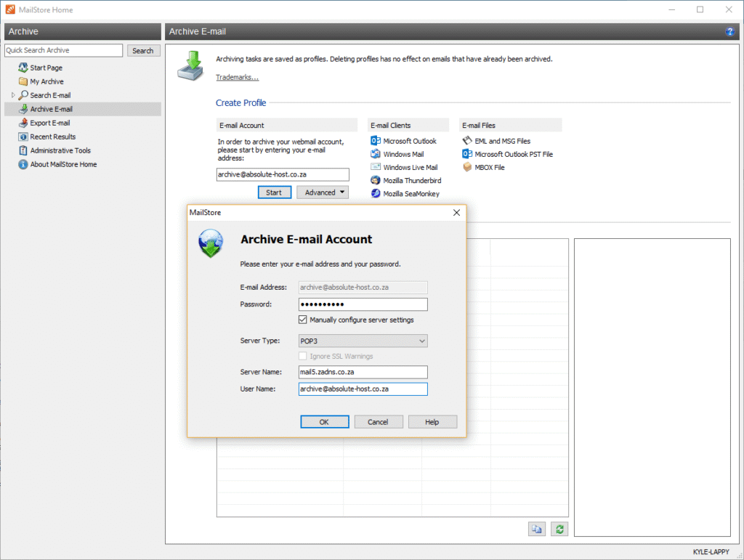Viewport: 744px width, 560px height.
Task: Click the webmail e-mail address field
Action: pos(283,174)
